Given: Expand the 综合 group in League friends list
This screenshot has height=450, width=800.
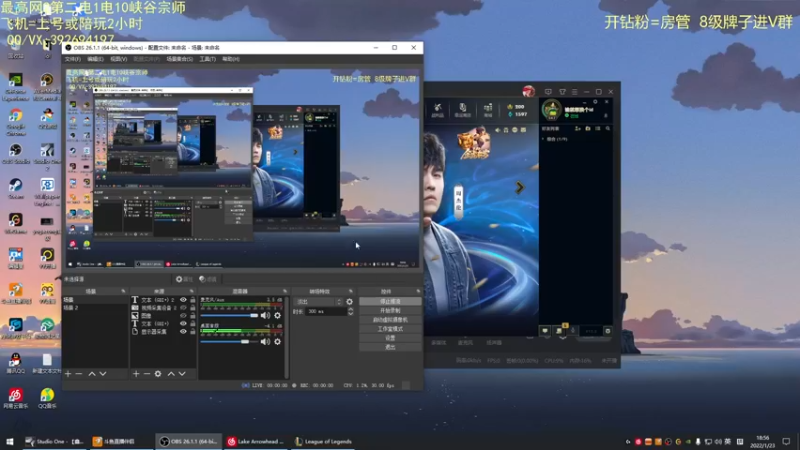Looking at the screenshot, I should tap(542, 139).
